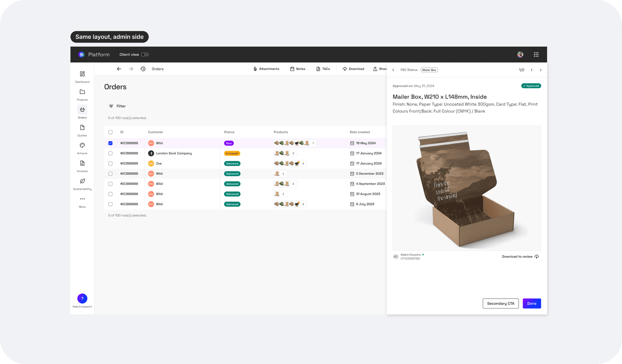Open Sustainability leaf icon
This screenshot has width=622, height=364.
coord(82,181)
